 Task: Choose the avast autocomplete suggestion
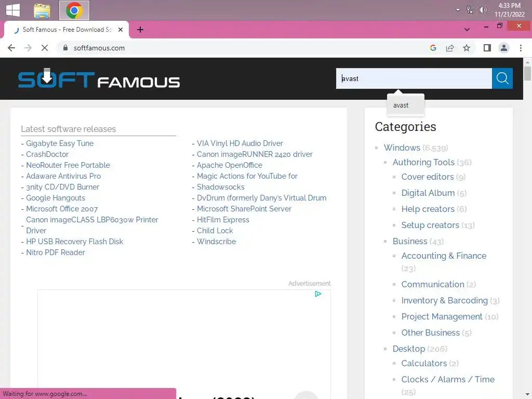[405, 105]
